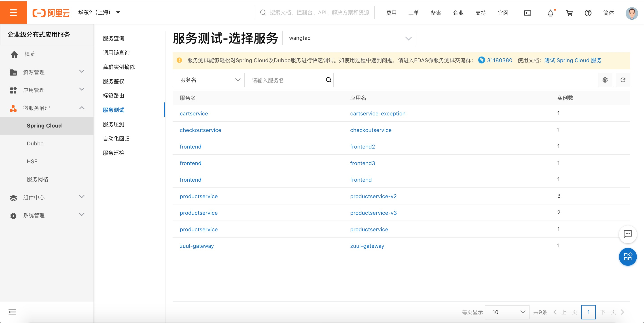Open the wangtao namespace dropdown
The height and width of the screenshot is (323, 644).
349,38
